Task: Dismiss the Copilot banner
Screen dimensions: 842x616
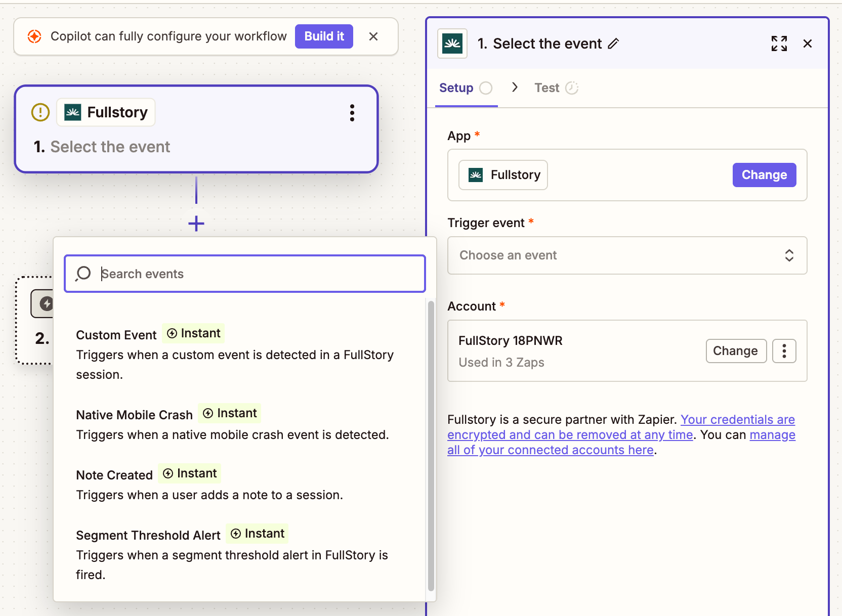Action: coord(373,36)
